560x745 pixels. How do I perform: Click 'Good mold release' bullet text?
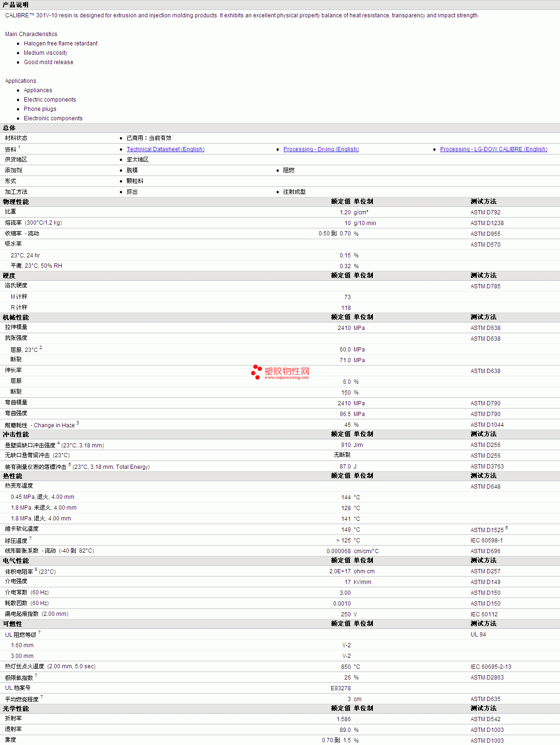(49, 62)
